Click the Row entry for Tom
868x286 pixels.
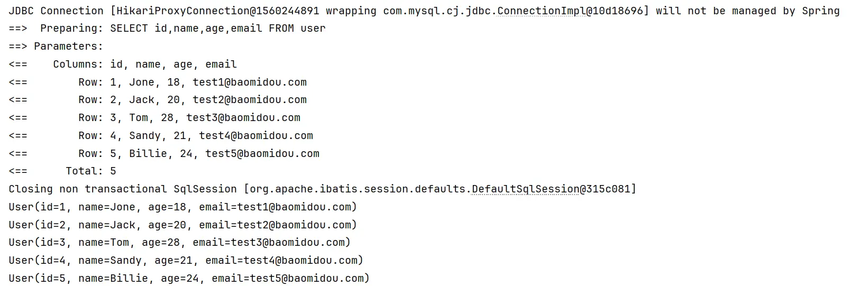pyautogui.click(x=189, y=118)
